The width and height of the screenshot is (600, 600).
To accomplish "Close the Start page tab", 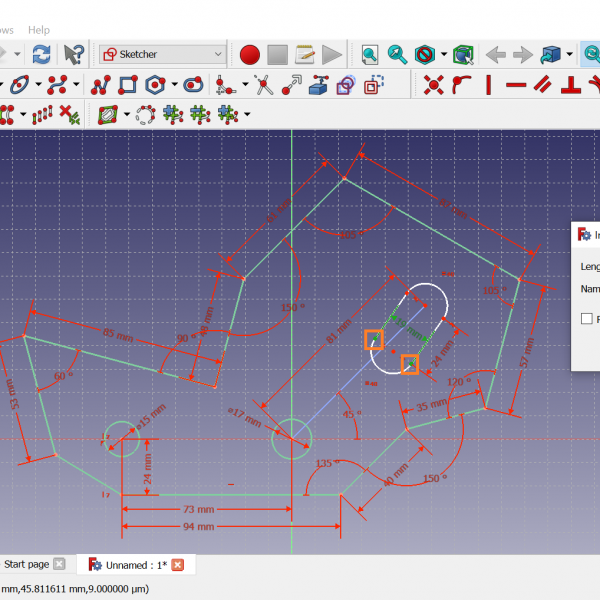I will pyautogui.click(x=59, y=564).
